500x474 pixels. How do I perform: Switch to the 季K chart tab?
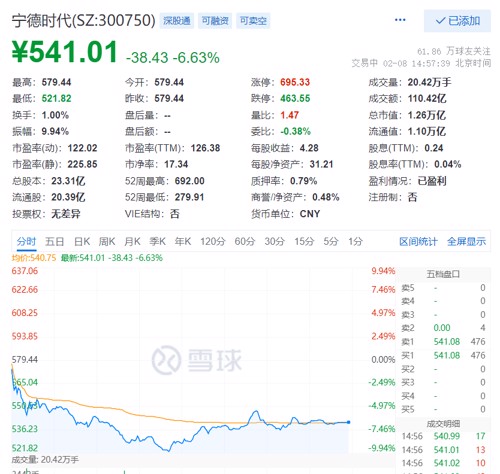(157, 241)
